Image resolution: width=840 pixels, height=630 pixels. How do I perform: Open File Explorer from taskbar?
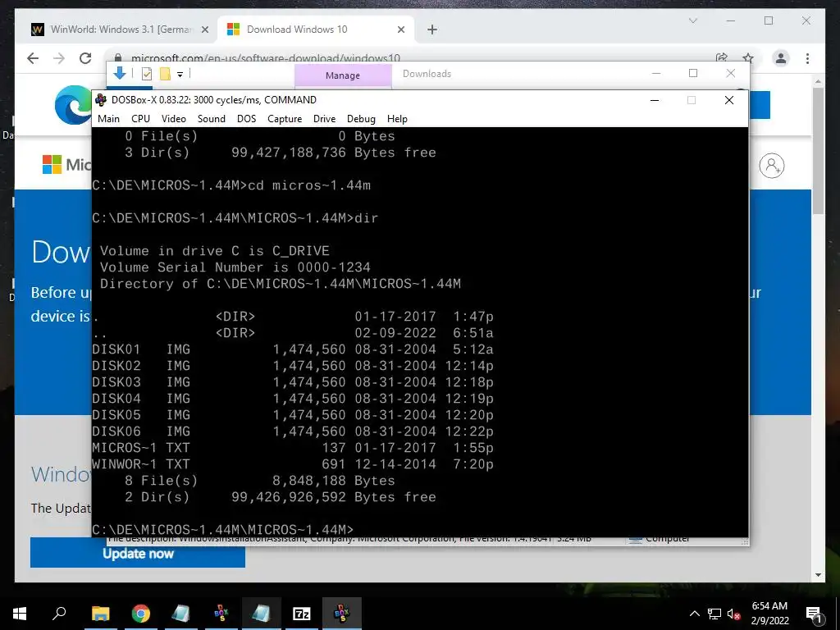100,614
